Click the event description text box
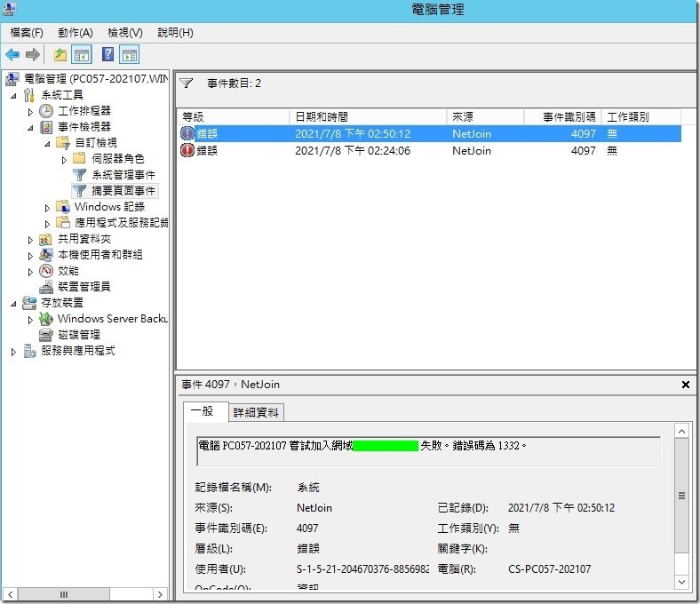 pos(428,451)
